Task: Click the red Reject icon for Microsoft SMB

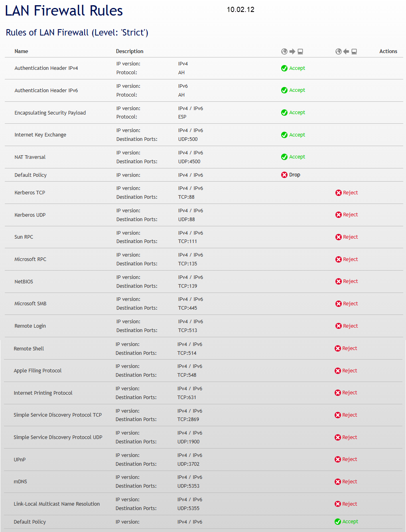Action: 339,304
